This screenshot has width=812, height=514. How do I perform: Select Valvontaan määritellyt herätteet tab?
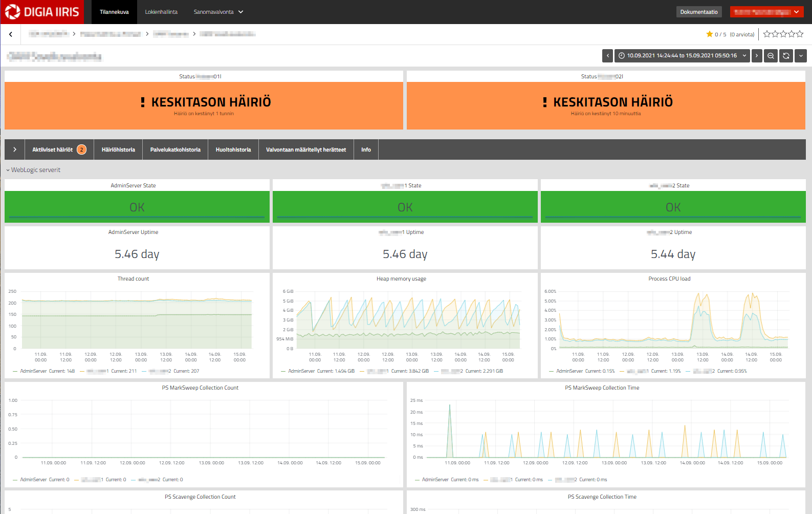(x=306, y=149)
